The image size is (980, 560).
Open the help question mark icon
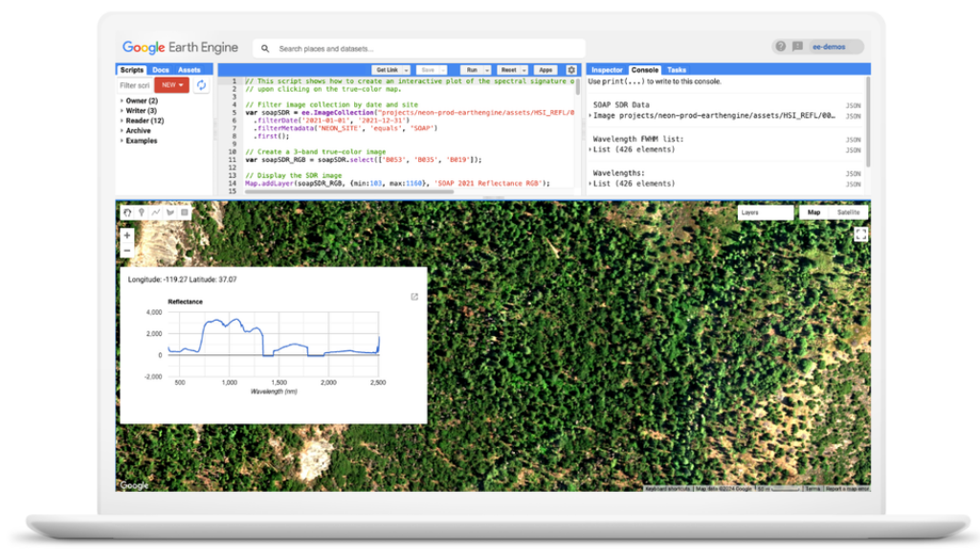click(781, 46)
